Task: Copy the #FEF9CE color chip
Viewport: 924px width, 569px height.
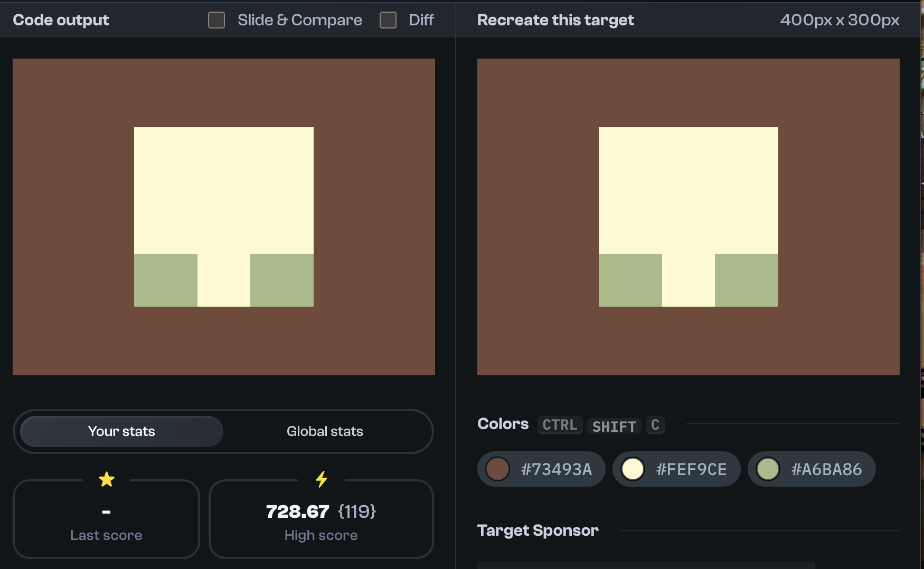Action: [x=676, y=469]
